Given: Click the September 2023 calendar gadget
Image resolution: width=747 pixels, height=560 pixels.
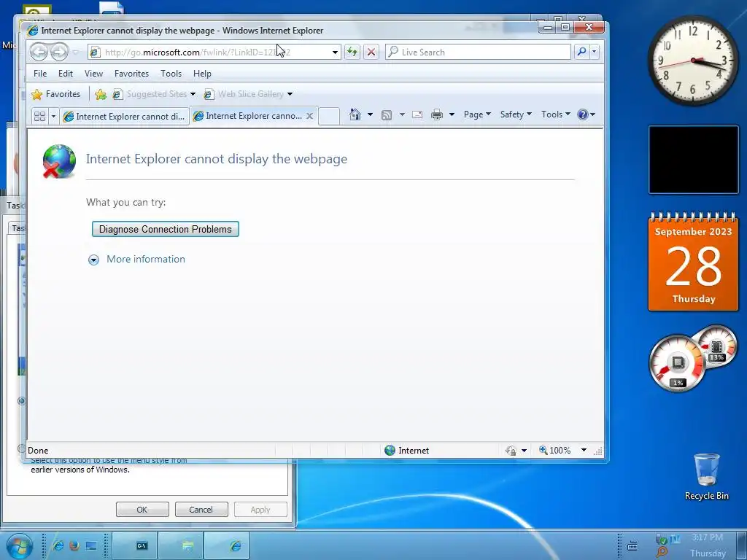Looking at the screenshot, I should (x=693, y=262).
